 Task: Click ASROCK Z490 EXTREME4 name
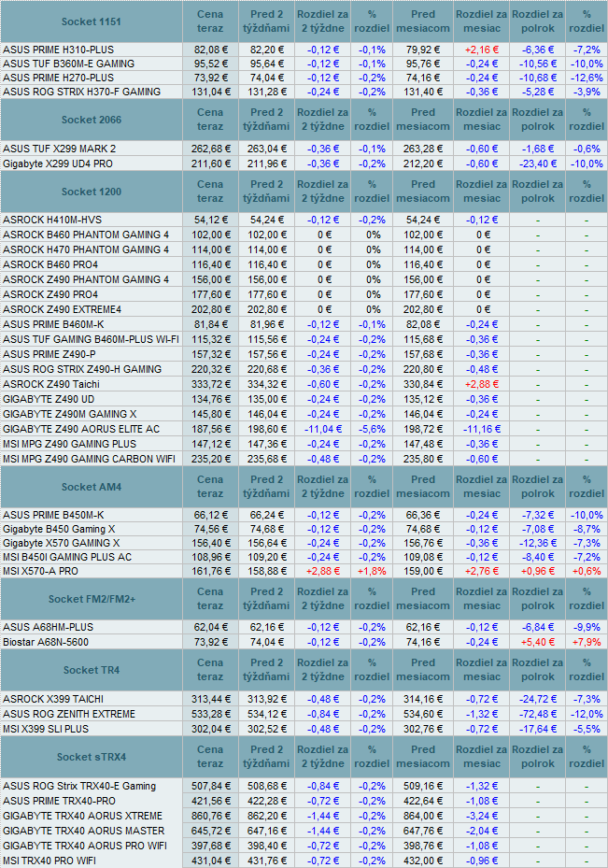coord(62,309)
